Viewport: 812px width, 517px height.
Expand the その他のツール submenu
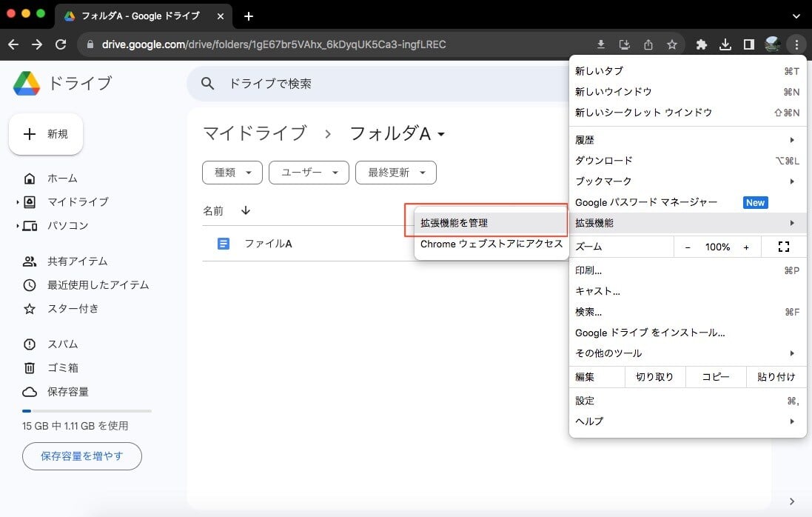688,353
